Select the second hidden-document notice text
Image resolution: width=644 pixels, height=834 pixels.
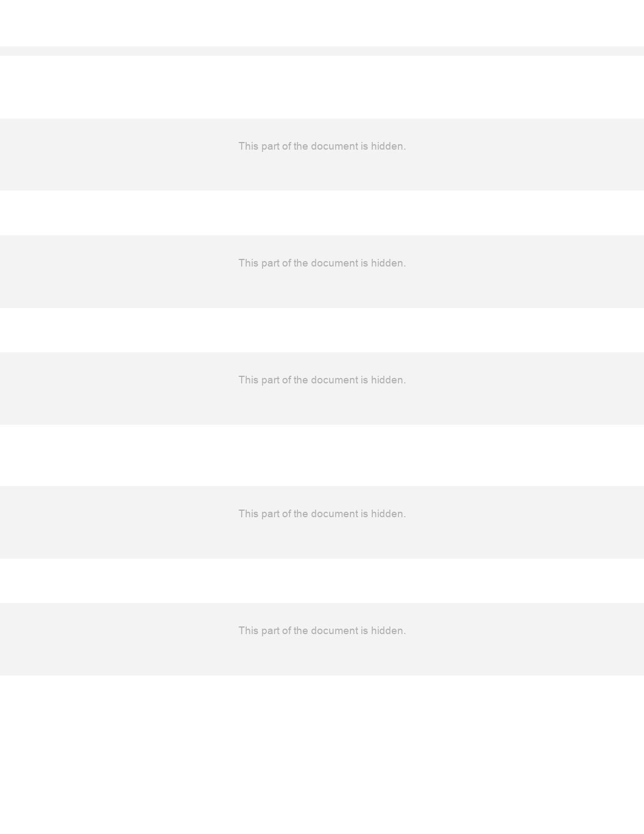coord(322,263)
